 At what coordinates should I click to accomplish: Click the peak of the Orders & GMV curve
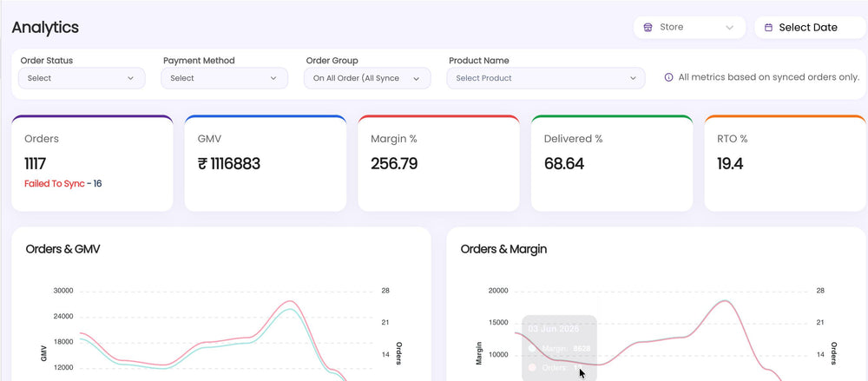pyautogui.click(x=289, y=301)
